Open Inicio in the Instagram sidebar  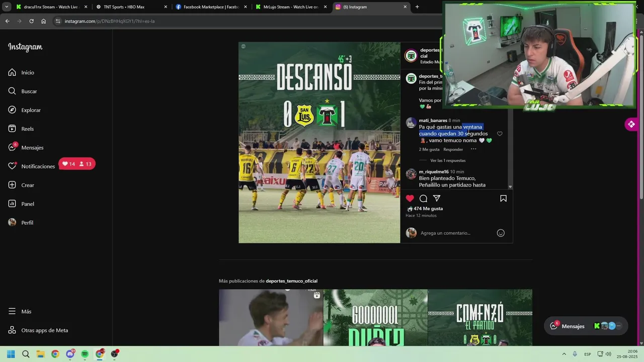[21, 72]
